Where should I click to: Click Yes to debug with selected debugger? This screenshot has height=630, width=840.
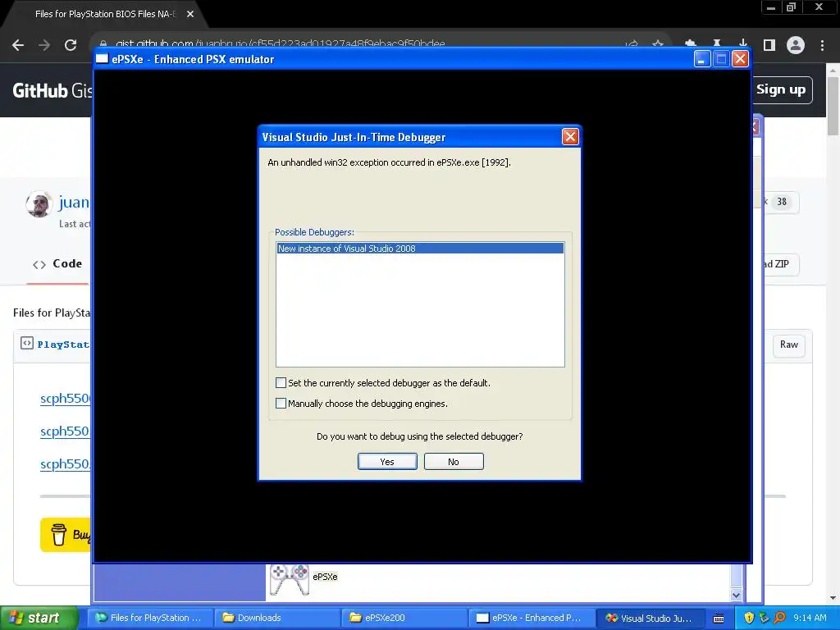[x=387, y=461]
